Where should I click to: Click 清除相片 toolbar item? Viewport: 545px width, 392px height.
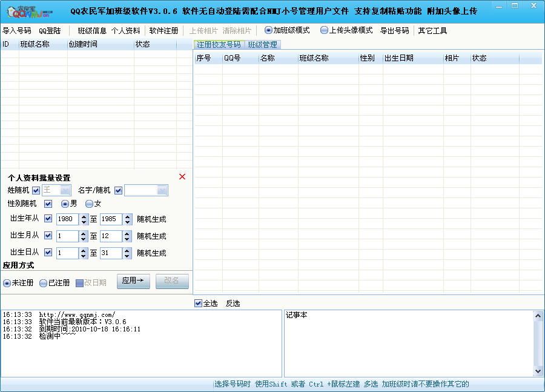click(x=236, y=31)
